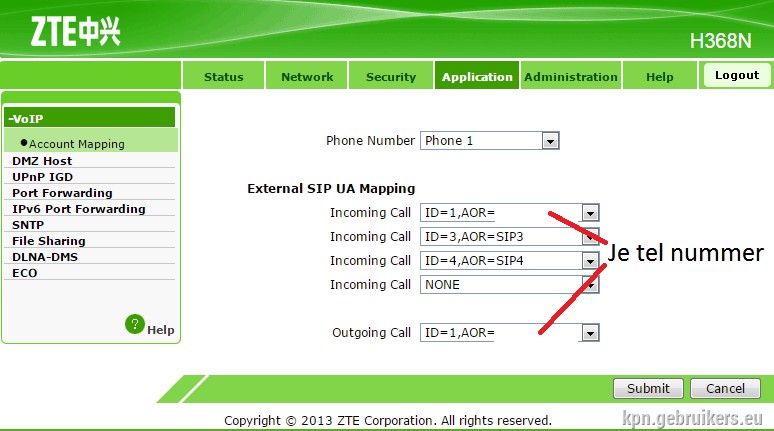Log out using the Logout button
This screenshot has height=431, width=774.
point(737,75)
